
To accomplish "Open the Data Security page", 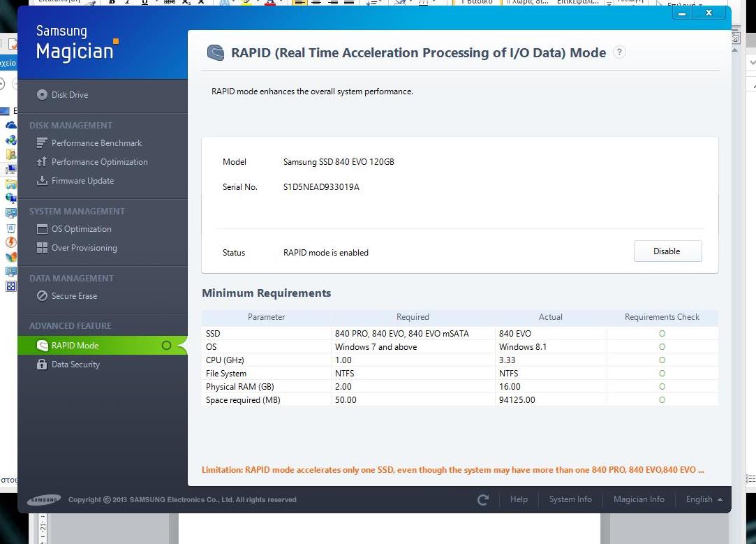I will tap(68, 364).
